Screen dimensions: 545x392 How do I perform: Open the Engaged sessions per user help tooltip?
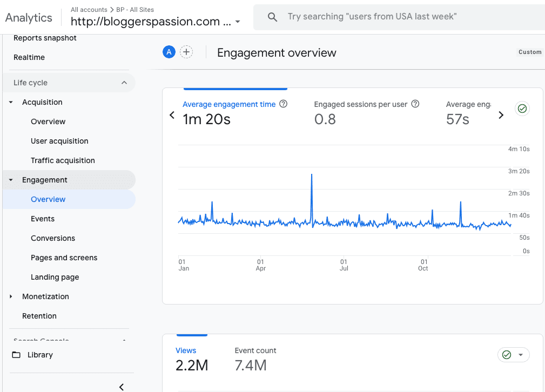click(415, 104)
